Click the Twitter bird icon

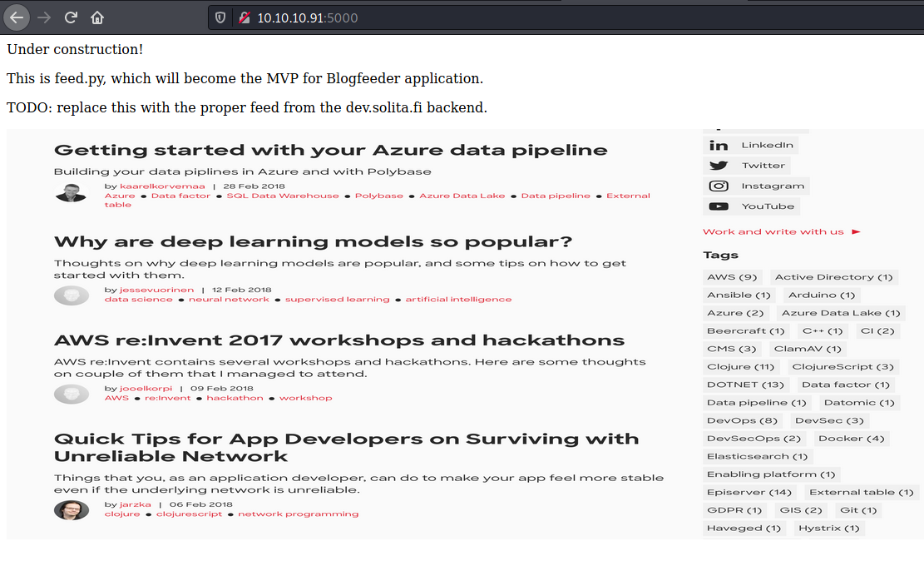coord(718,165)
